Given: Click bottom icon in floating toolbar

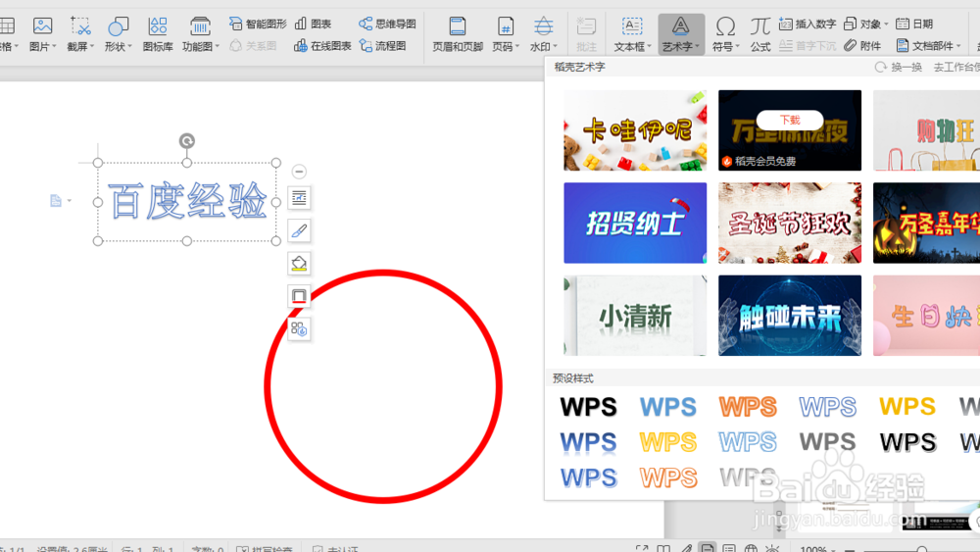Looking at the screenshot, I should [x=299, y=328].
